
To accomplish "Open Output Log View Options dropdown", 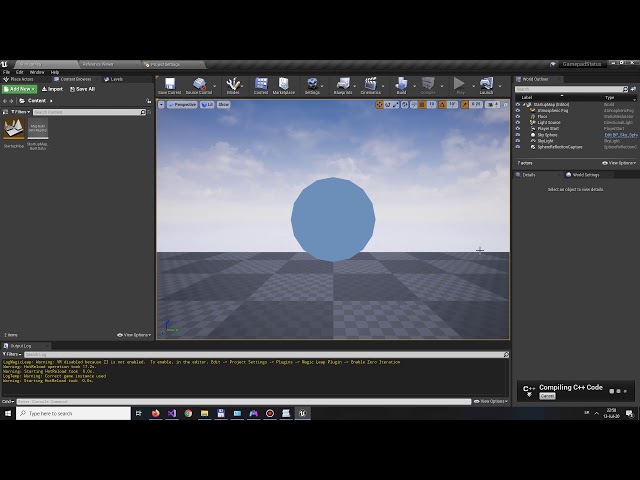I will point(491,402).
